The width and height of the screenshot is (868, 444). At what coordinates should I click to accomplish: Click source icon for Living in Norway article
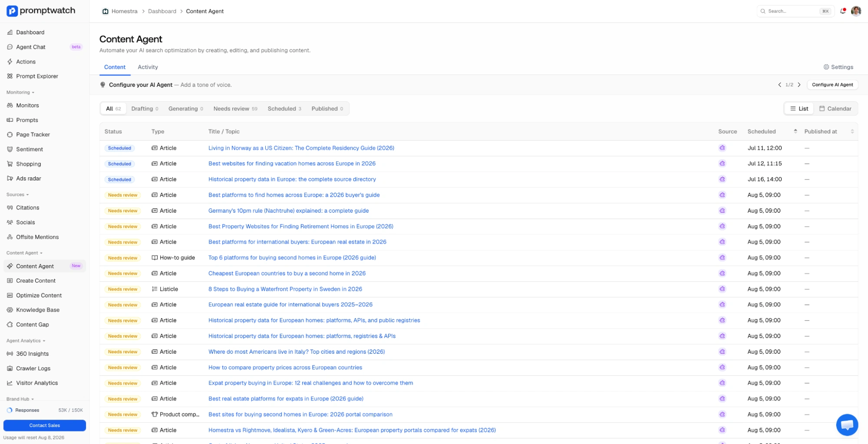pyautogui.click(x=722, y=148)
